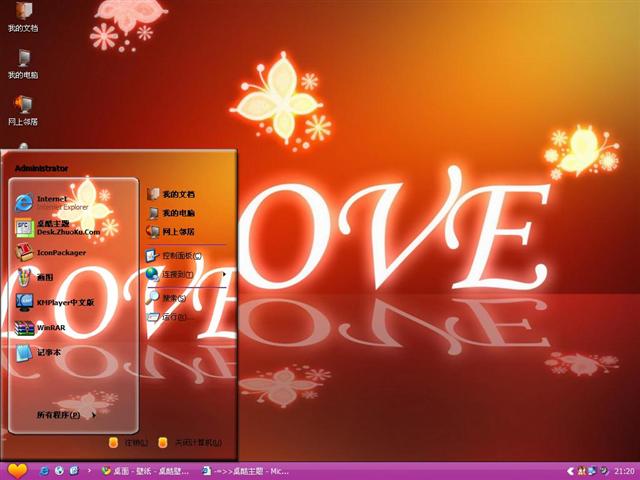Viewport: 640px width, 480px height.
Task: Launch Internet Explorer from the start menu
Action: [x=51, y=202]
